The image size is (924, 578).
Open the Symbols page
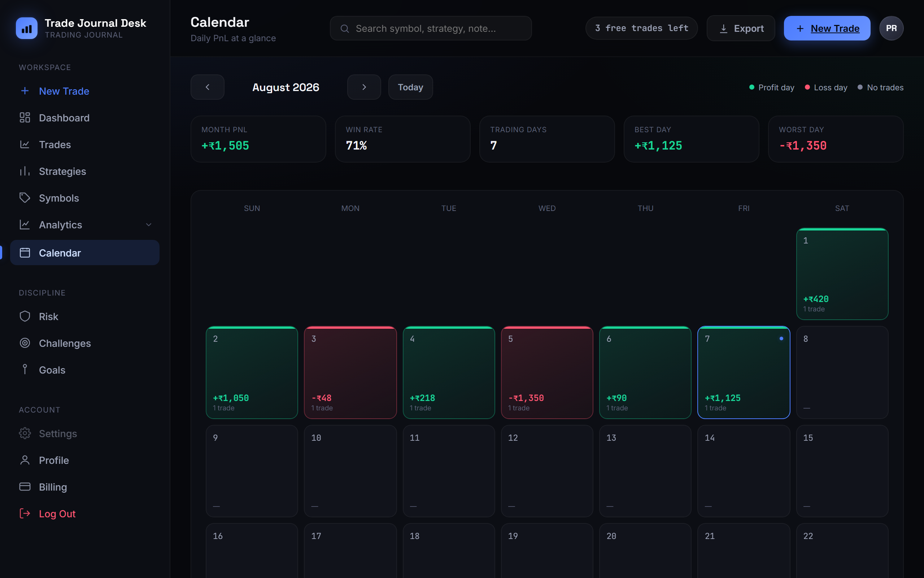tap(85, 198)
